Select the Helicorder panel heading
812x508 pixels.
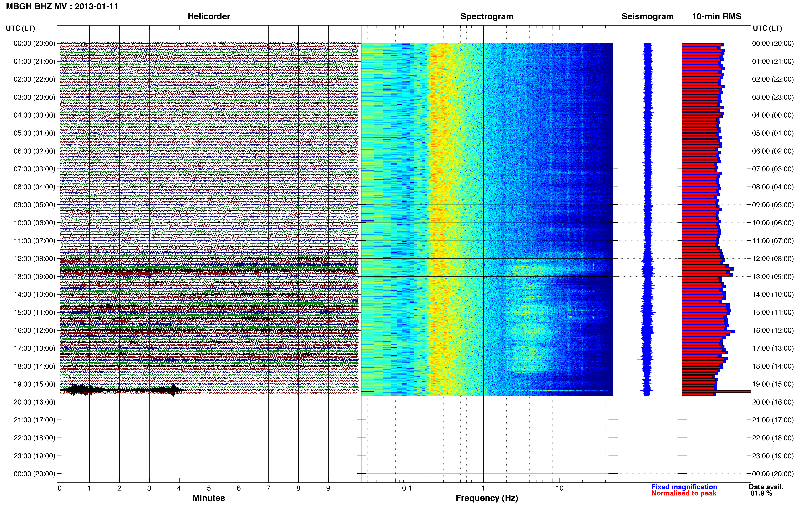coord(209,16)
